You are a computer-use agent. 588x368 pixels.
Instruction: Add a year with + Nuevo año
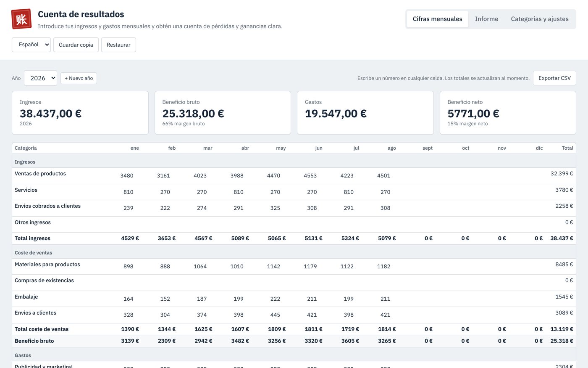(79, 78)
